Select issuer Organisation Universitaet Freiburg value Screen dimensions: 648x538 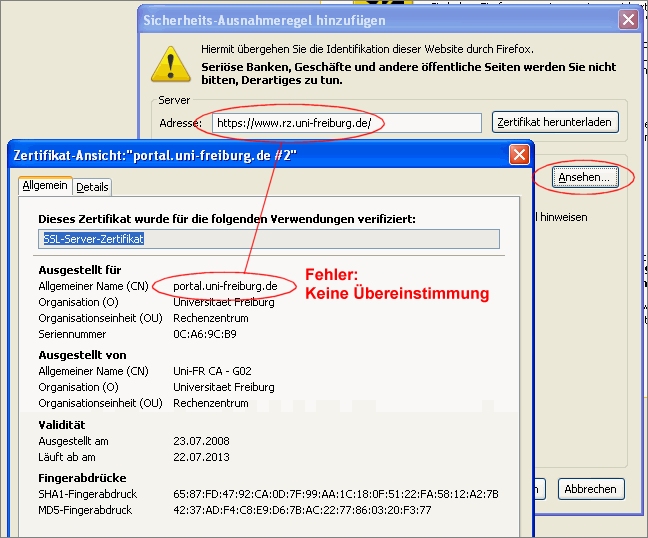(224, 387)
